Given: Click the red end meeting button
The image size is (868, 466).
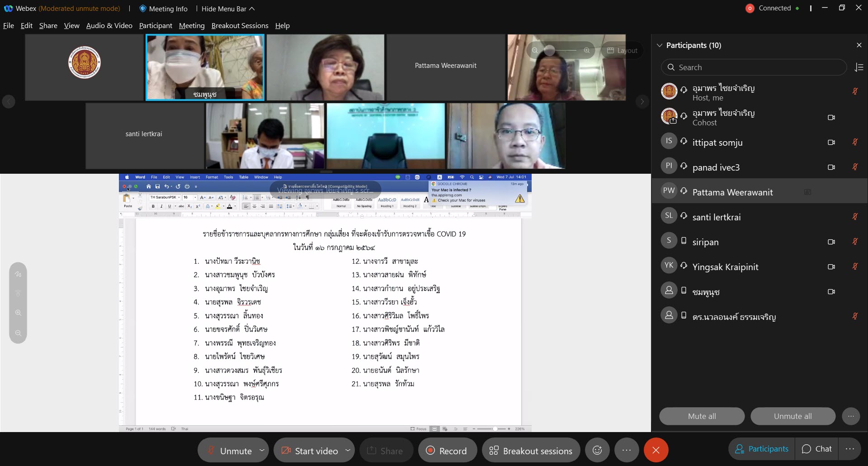Looking at the screenshot, I should pos(656,450).
